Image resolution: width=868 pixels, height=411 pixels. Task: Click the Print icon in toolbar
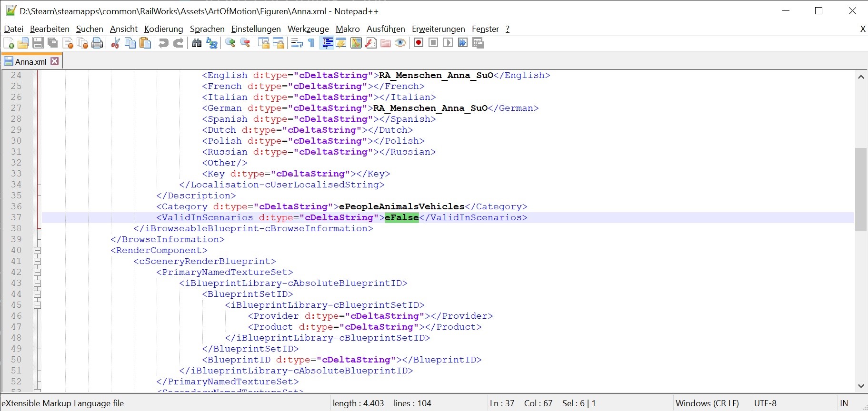(97, 43)
